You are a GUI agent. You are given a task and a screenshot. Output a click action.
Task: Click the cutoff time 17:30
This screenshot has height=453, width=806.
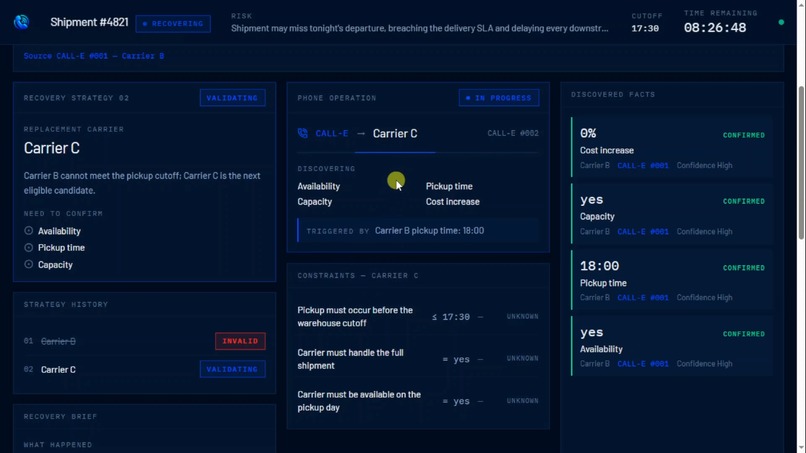[645, 29]
